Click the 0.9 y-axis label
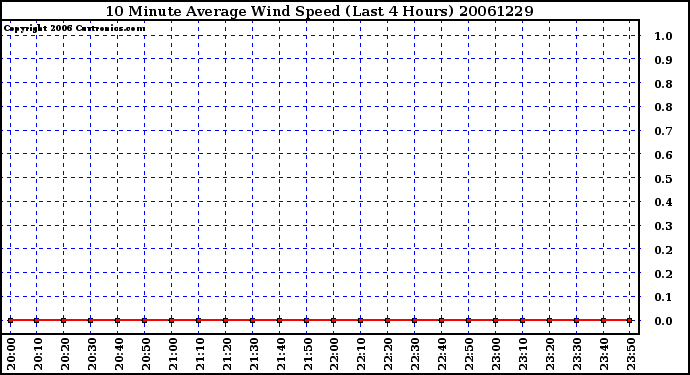 click(x=663, y=60)
